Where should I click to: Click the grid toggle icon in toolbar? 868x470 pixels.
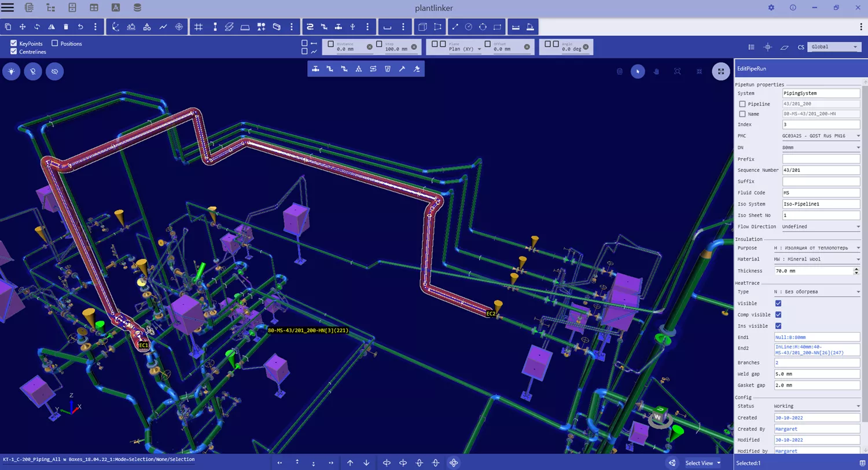click(x=198, y=27)
